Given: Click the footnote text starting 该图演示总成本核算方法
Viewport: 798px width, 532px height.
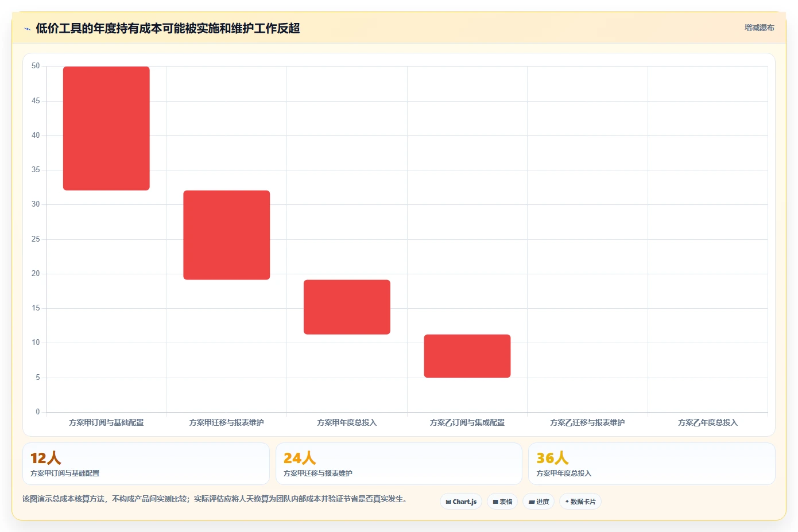Looking at the screenshot, I should coord(216,499).
